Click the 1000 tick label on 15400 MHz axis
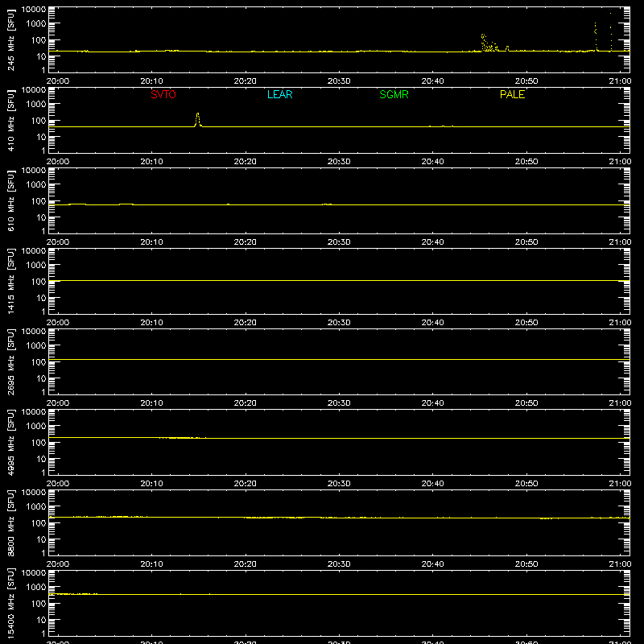This screenshot has width=644, height=644. (36, 588)
